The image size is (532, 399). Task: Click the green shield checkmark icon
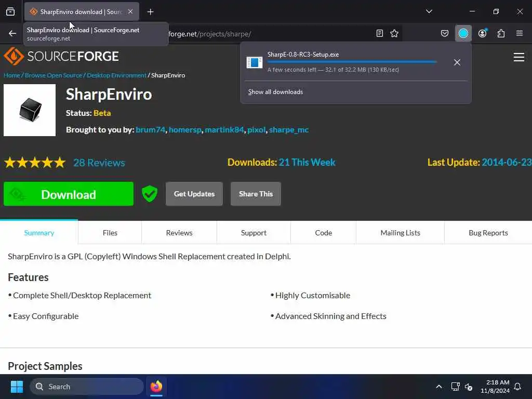point(150,194)
